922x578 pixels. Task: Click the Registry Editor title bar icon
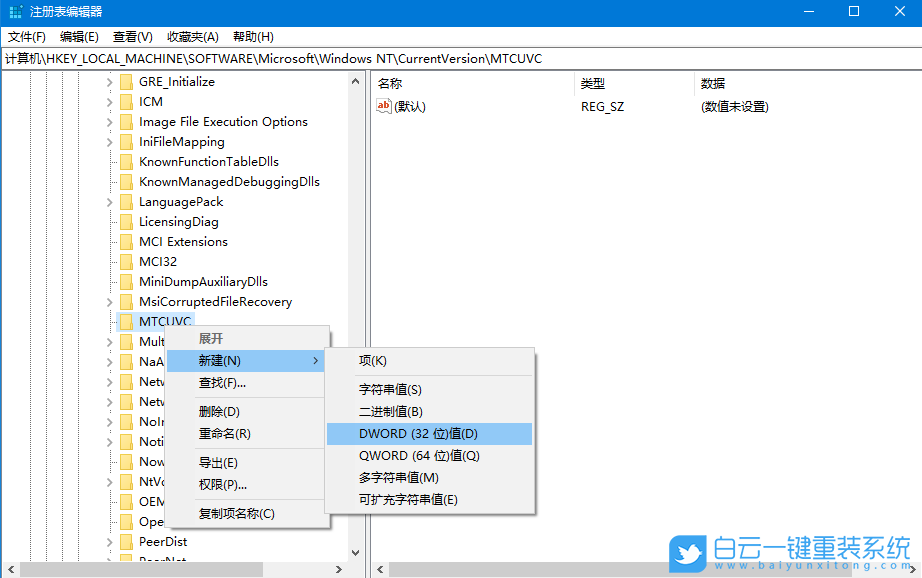pos(14,11)
